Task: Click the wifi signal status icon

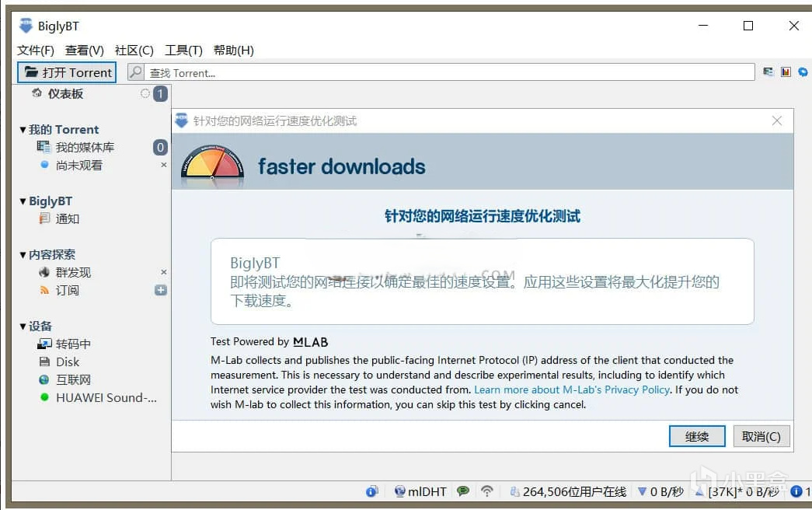Action: (x=486, y=491)
